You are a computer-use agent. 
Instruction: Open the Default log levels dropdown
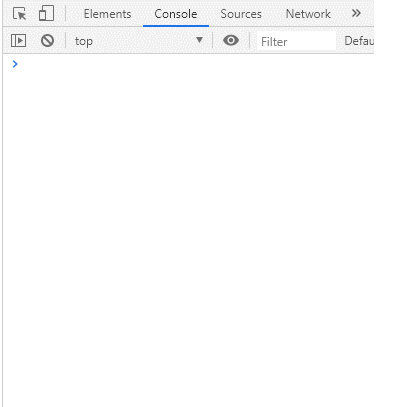point(359,41)
